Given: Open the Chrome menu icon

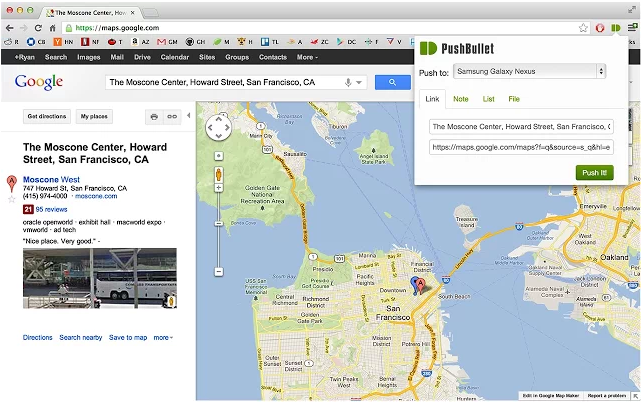Looking at the screenshot, I should click(x=632, y=28).
